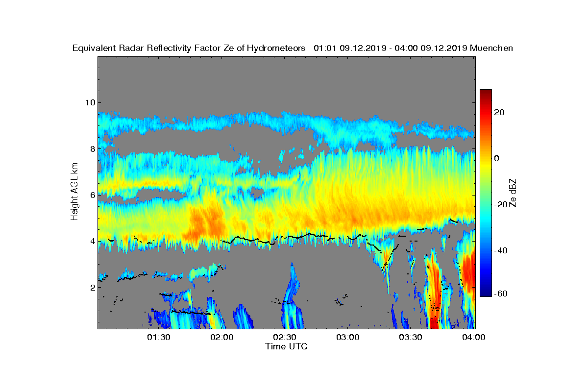Click the 01:30 time tick label
Viewport: 588px width, 392px height.
160,337
